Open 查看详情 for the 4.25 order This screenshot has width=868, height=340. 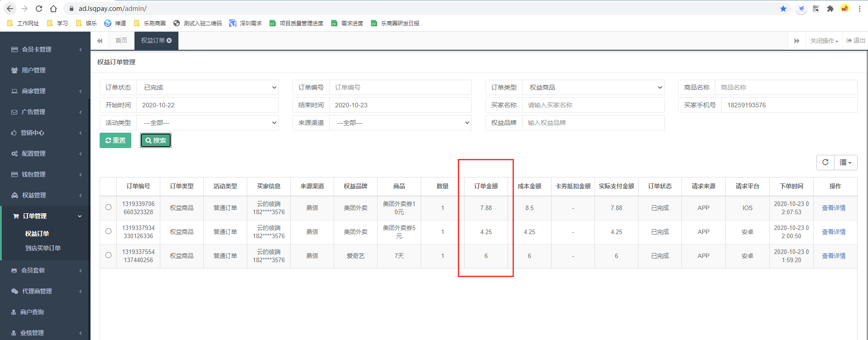pos(834,232)
